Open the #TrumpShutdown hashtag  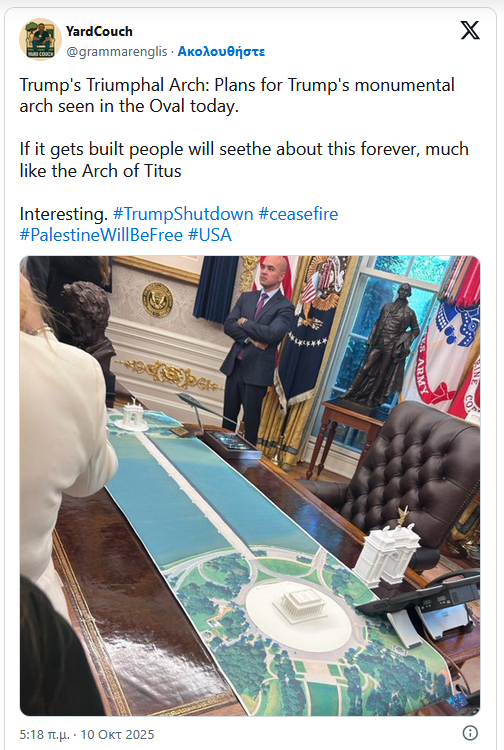click(x=183, y=214)
